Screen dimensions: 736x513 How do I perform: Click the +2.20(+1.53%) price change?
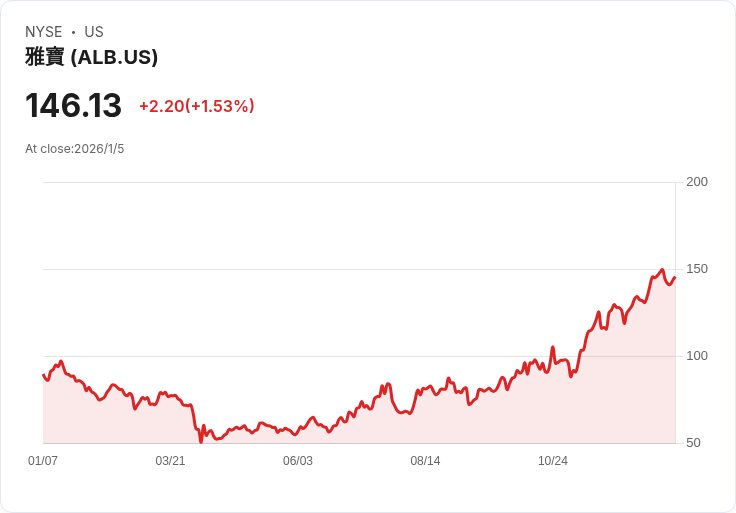(197, 106)
